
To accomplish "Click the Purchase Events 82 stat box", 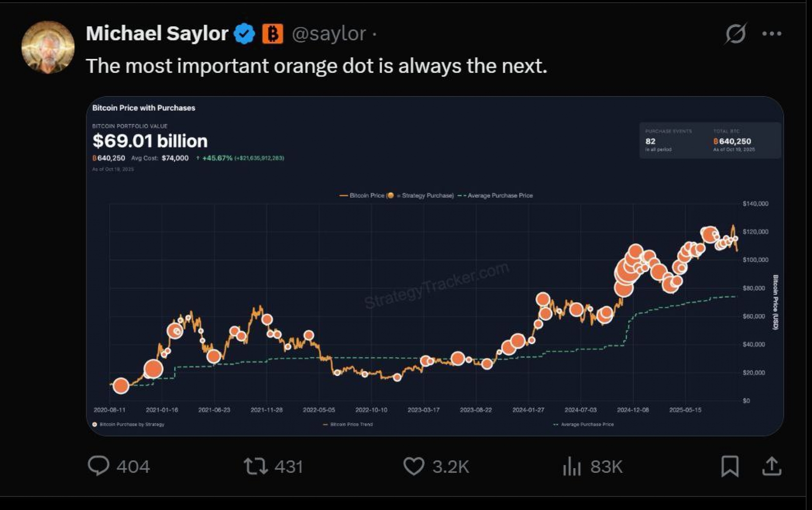I will coord(668,141).
